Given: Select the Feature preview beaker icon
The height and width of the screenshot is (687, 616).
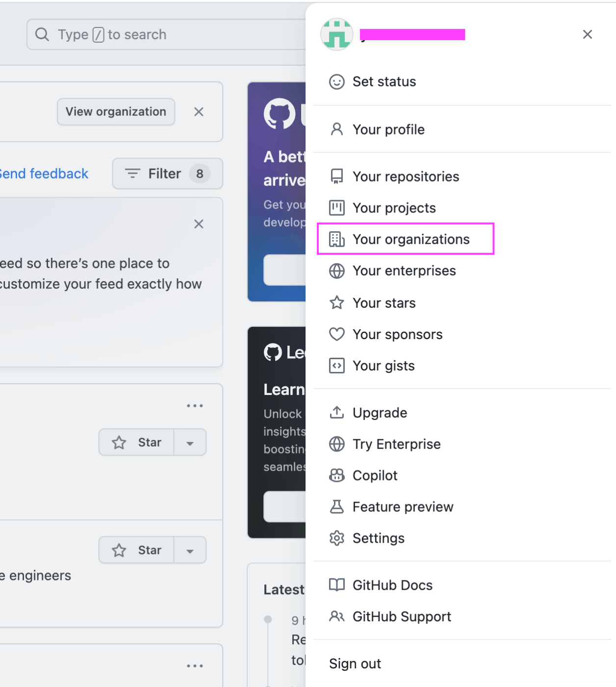Looking at the screenshot, I should point(337,506).
